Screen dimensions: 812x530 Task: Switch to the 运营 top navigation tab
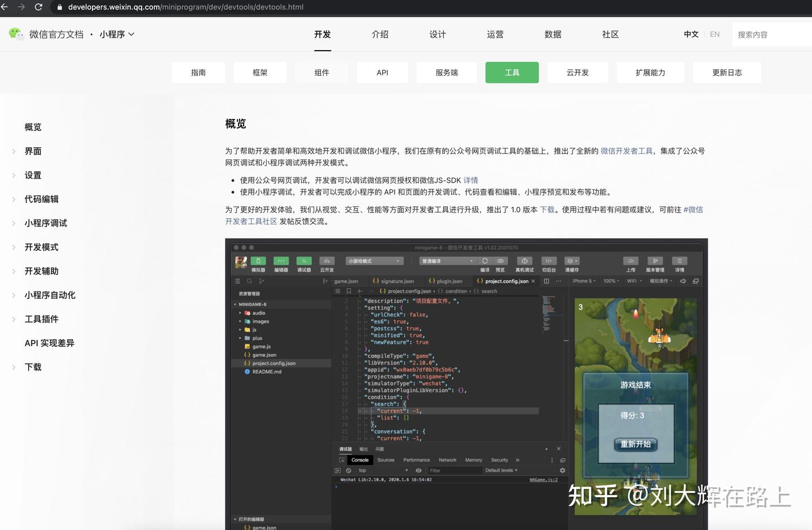tap(495, 34)
